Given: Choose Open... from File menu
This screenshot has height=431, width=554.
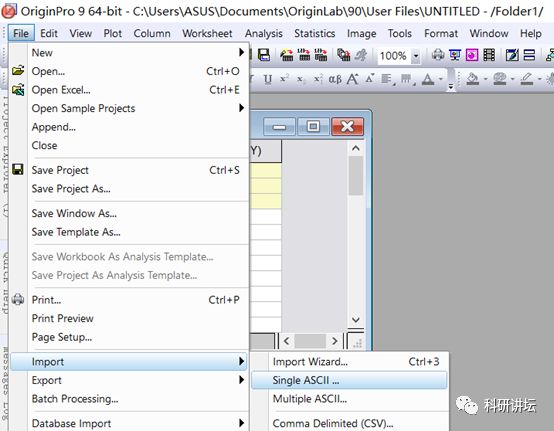Looking at the screenshot, I should pos(130,71).
